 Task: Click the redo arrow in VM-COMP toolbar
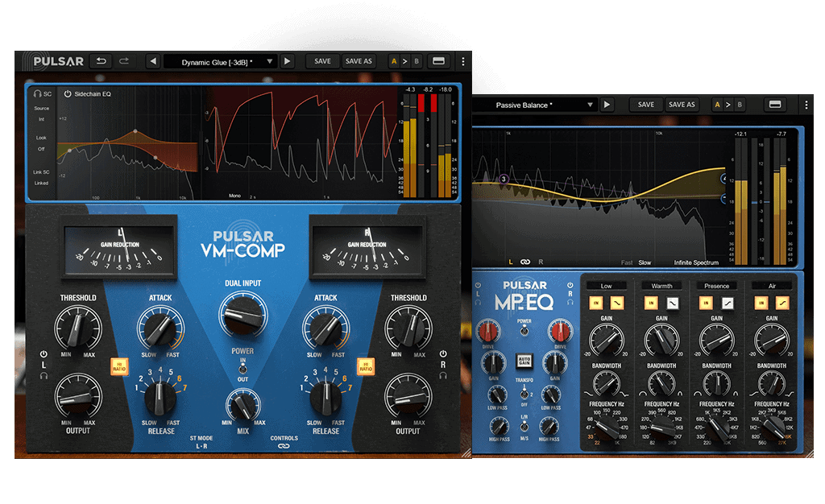(124, 61)
